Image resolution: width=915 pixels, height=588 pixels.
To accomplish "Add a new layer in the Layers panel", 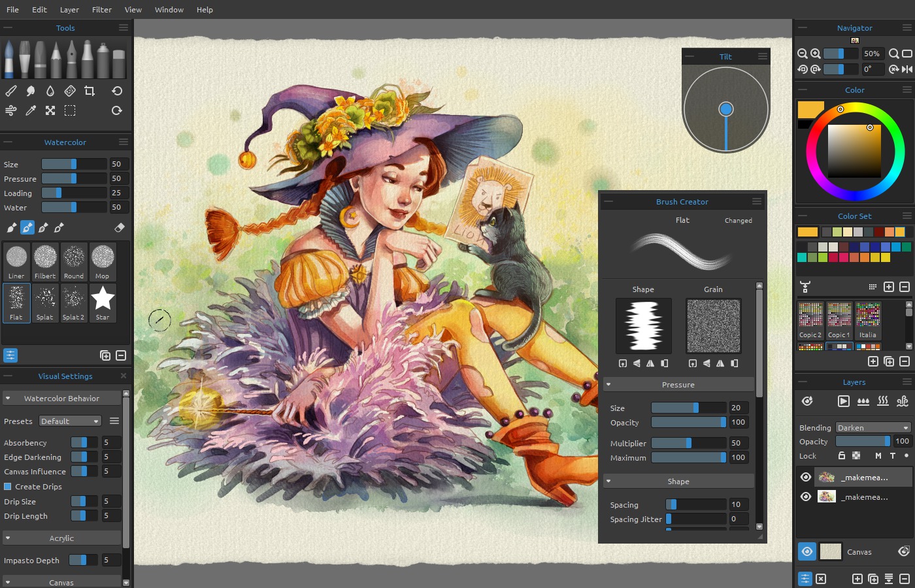I will pos(857,579).
